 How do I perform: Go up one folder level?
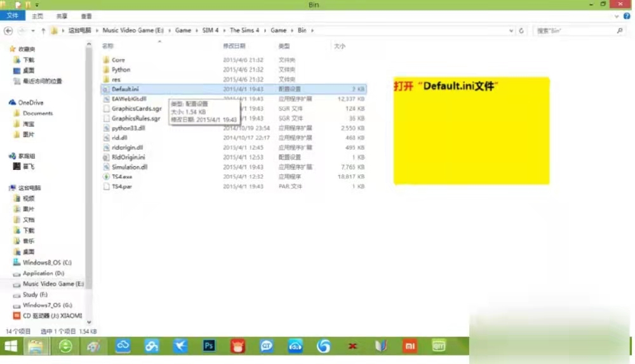pyautogui.click(x=43, y=30)
